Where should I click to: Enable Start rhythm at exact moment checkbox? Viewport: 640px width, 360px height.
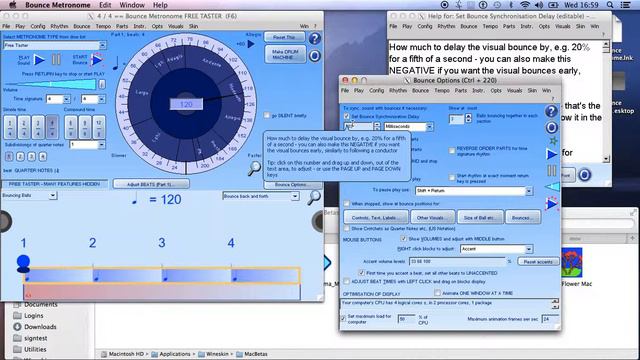click(x=451, y=178)
